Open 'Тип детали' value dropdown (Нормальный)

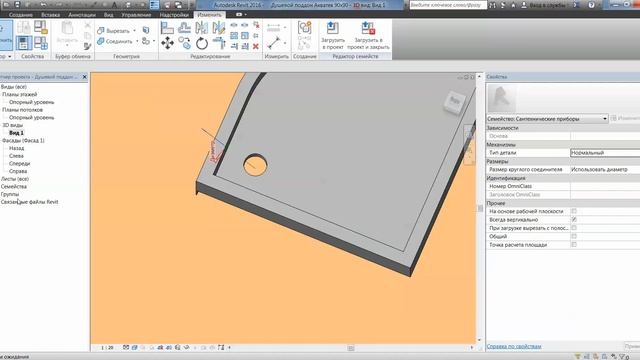[605, 153]
